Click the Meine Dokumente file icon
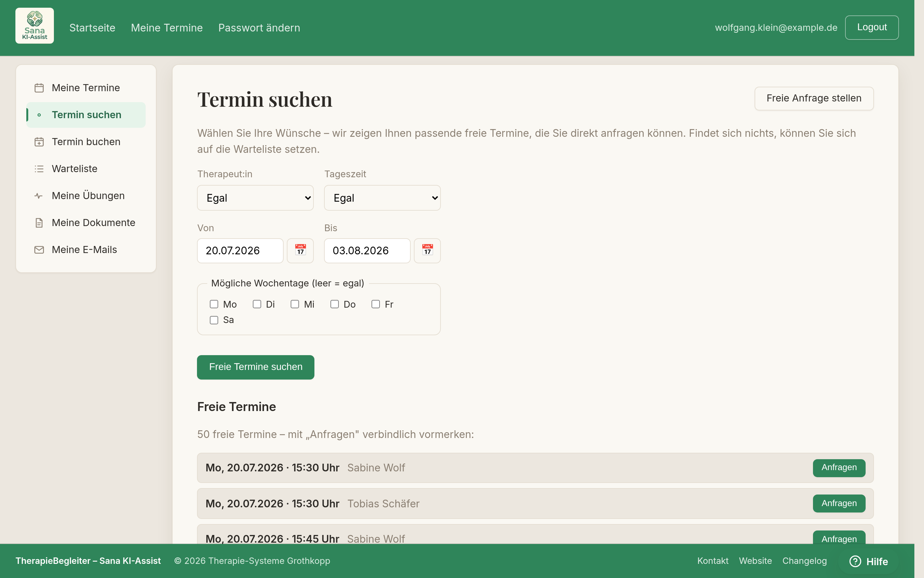Image resolution: width=924 pixels, height=578 pixels. (x=39, y=223)
